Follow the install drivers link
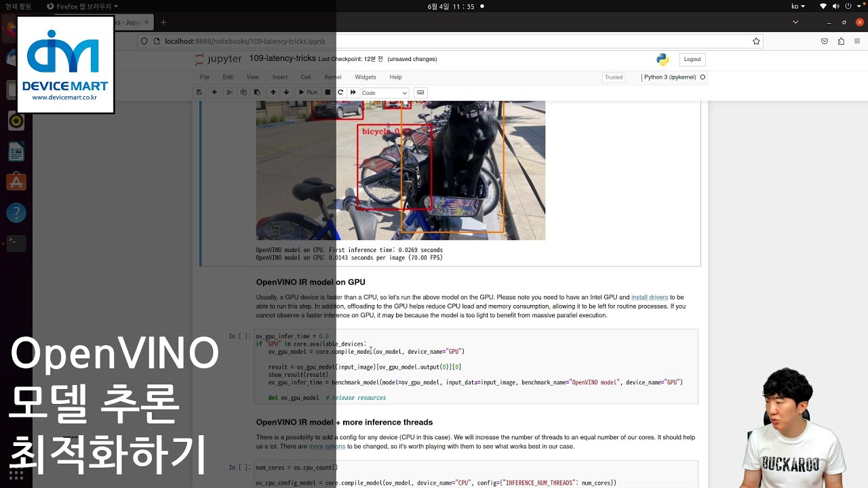The image size is (868, 488). tap(650, 297)
